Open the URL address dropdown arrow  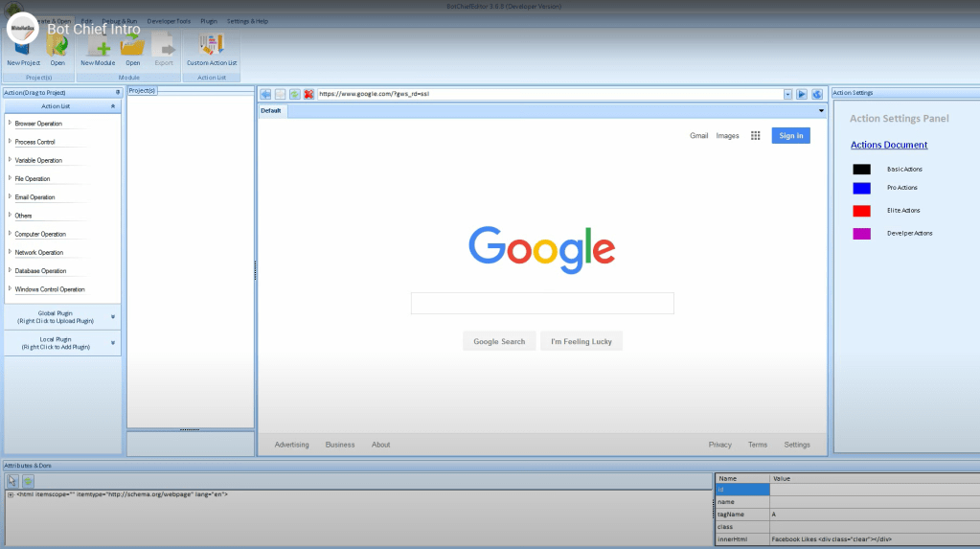pos(787,94)
